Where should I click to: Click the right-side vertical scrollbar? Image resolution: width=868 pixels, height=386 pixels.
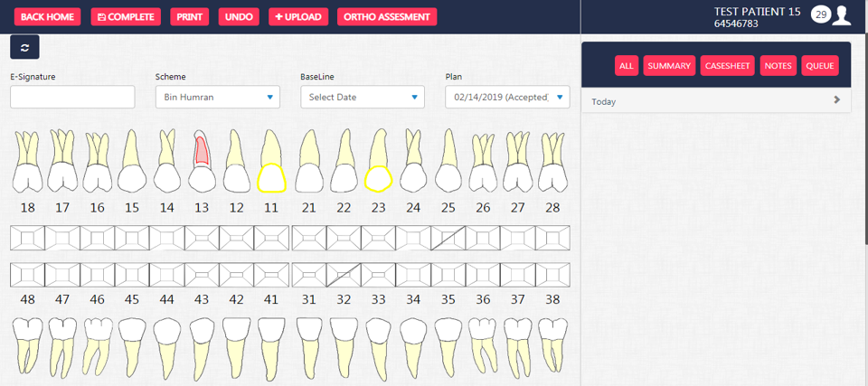pyautogui.click(x=864, y=138)
